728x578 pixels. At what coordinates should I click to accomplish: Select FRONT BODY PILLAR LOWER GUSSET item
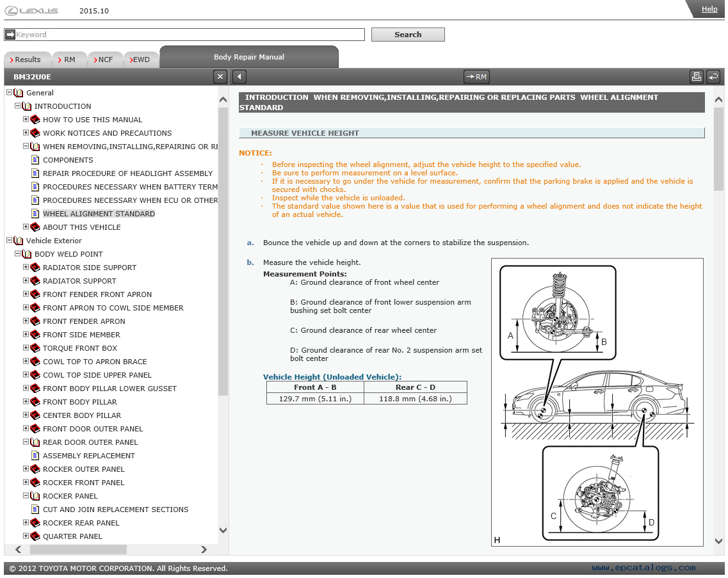(109, 389)
